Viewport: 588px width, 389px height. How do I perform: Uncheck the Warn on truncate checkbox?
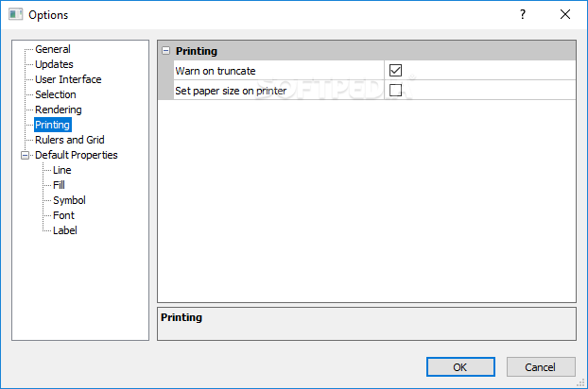coord(396,71)
